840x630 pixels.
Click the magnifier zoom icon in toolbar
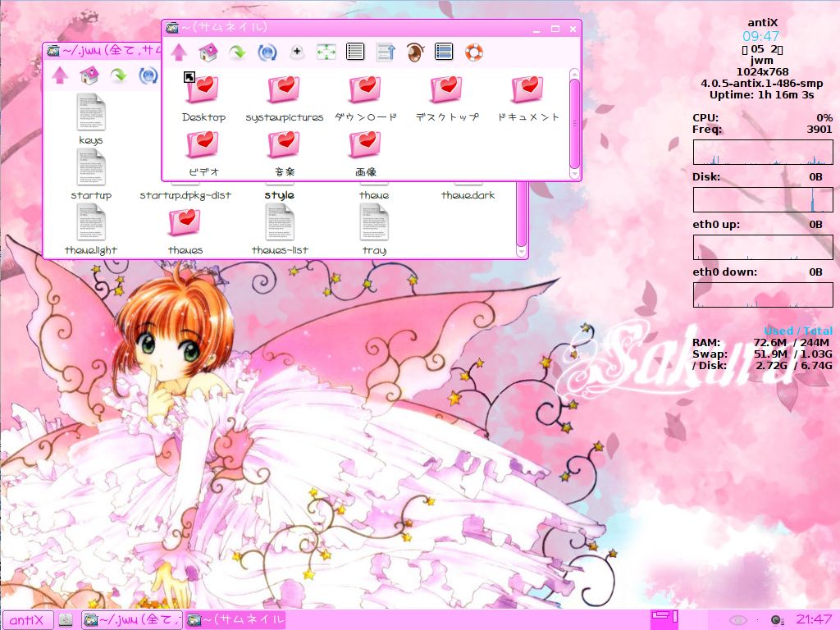297,52
